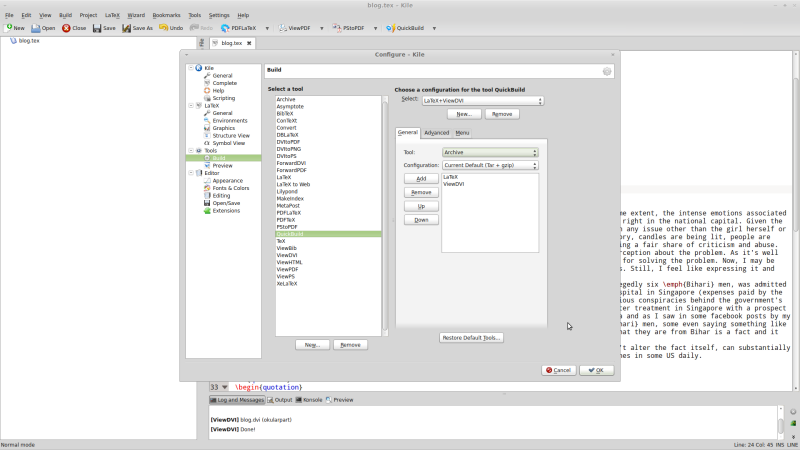Open the Editing settings page
800x450 pixels.
pos(221,195)
